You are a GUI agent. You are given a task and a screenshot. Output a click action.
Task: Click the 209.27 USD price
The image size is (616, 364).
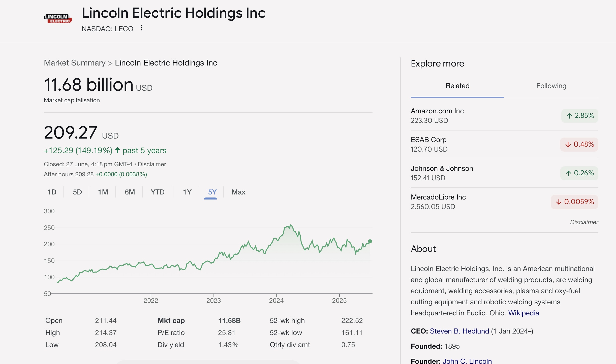pyautogui.click(x=81, y=133)
